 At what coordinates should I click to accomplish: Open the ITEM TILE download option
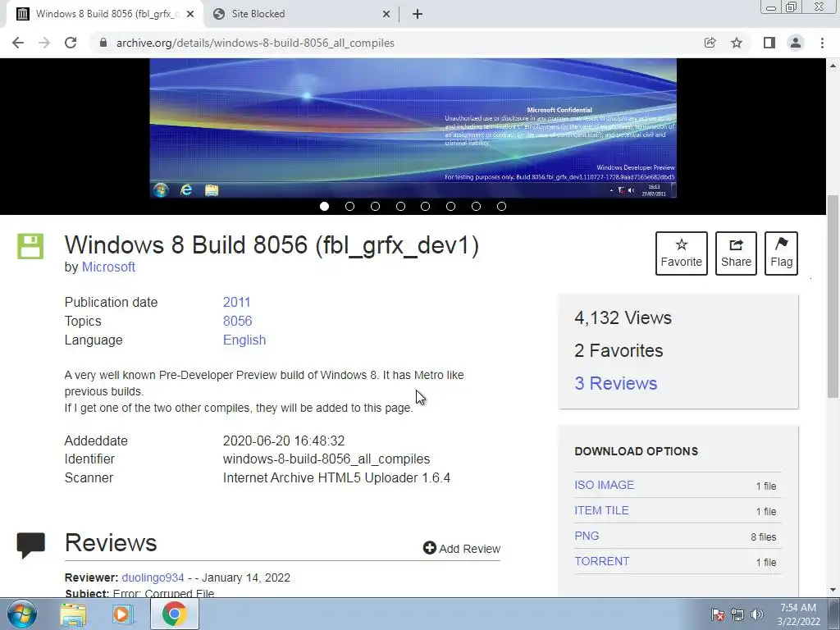[601, 510]
